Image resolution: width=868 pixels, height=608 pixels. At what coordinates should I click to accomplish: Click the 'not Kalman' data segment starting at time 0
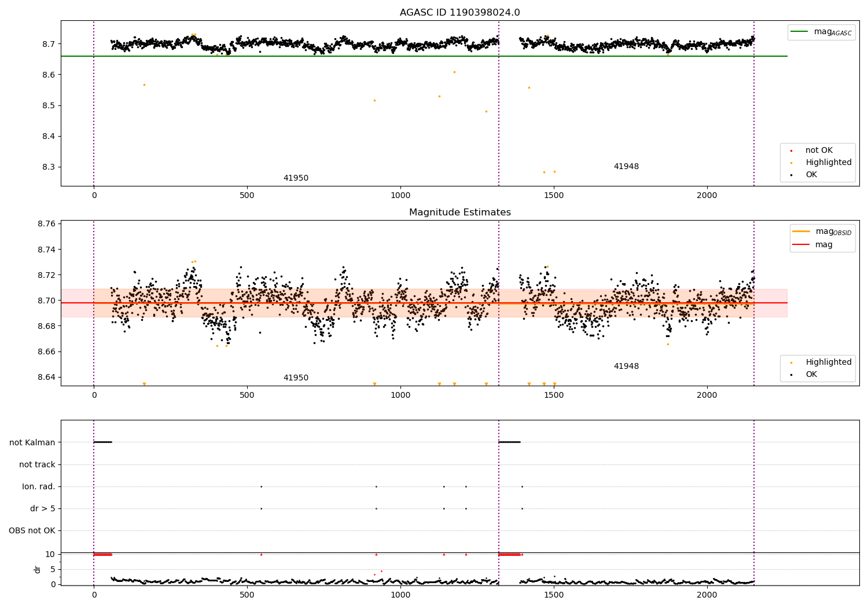point(102,442)
